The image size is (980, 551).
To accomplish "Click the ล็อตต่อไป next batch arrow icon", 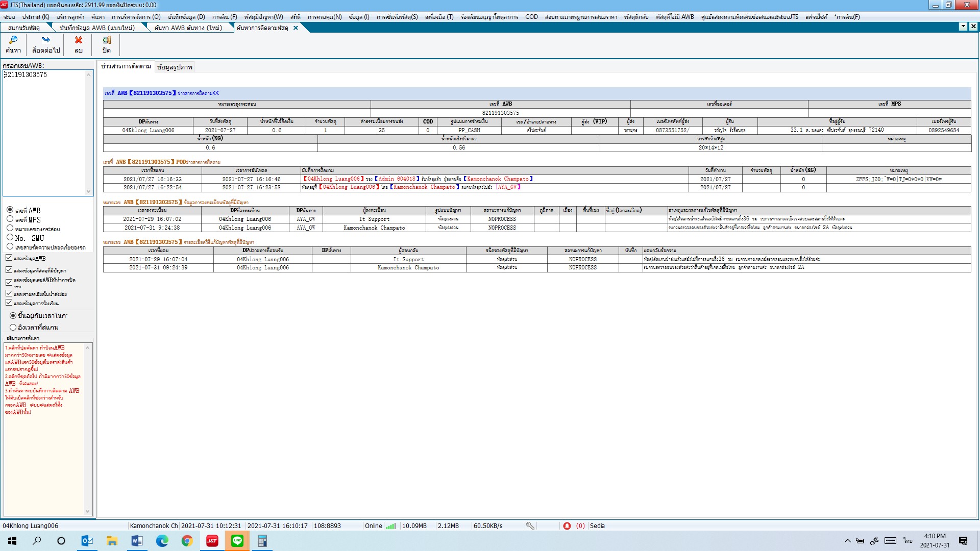I will click(46, 40).
